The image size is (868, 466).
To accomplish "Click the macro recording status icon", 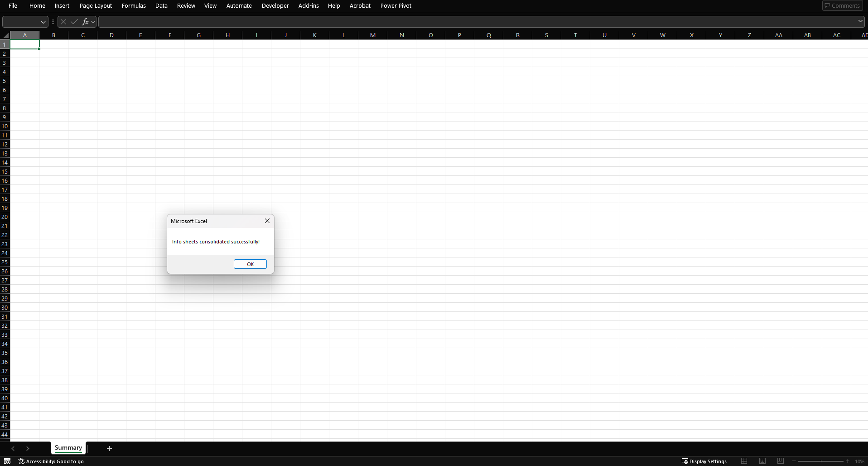I will pos(7,461).
